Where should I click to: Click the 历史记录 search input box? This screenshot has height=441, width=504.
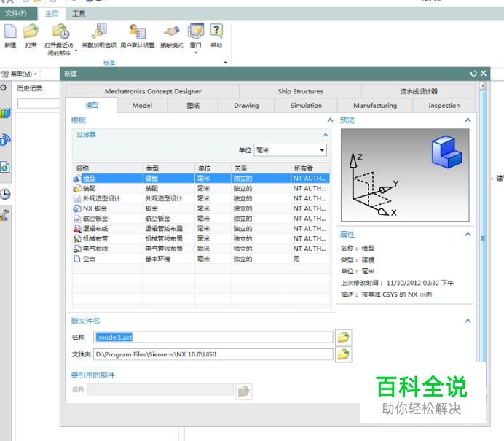[39, 104]
